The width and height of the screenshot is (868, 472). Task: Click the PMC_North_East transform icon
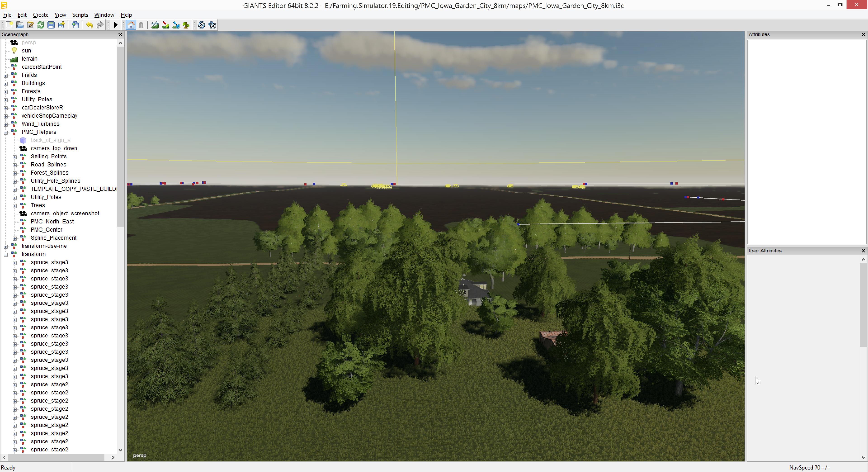pyautogui.click(x=23, y=221)
